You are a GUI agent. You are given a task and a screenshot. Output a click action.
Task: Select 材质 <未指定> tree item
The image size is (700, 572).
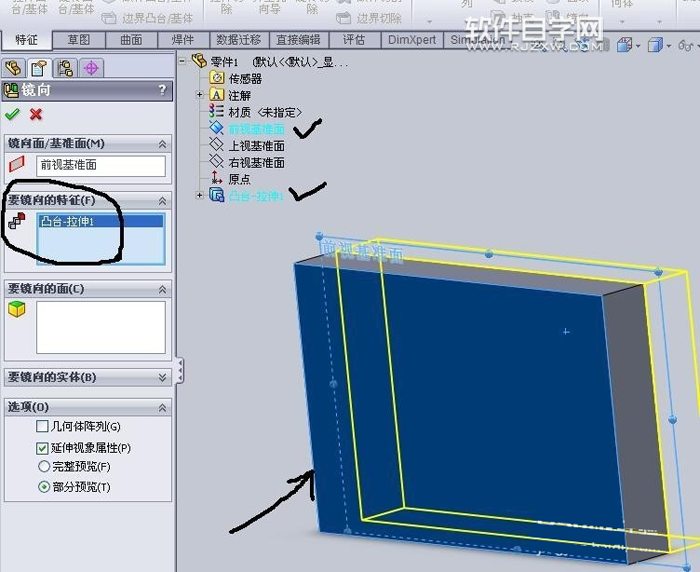(x=265, y=112)
